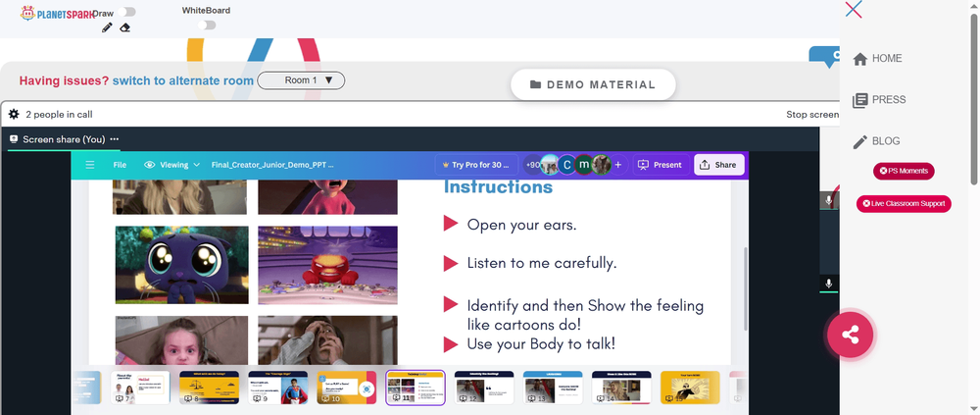Screen dimensions: 980x415
Task: Close side menu with X icon
Action: tap(854, 10)
